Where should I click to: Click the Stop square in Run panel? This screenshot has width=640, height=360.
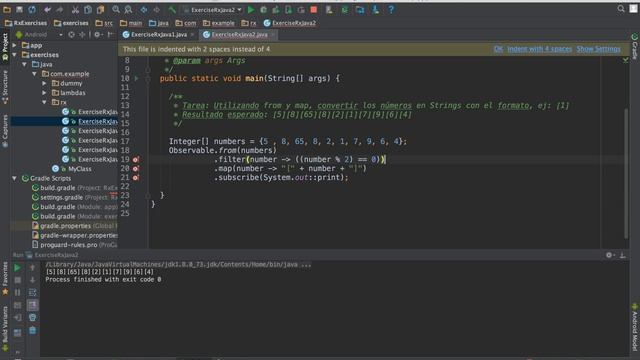point(17,280)
